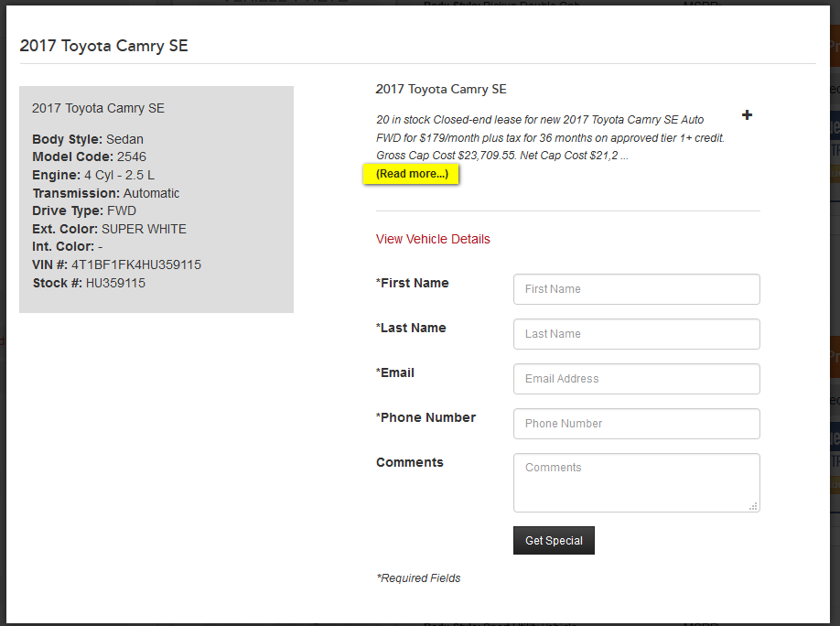Select the Email Address field
840x626 pixels.
(x=637, y=379)
